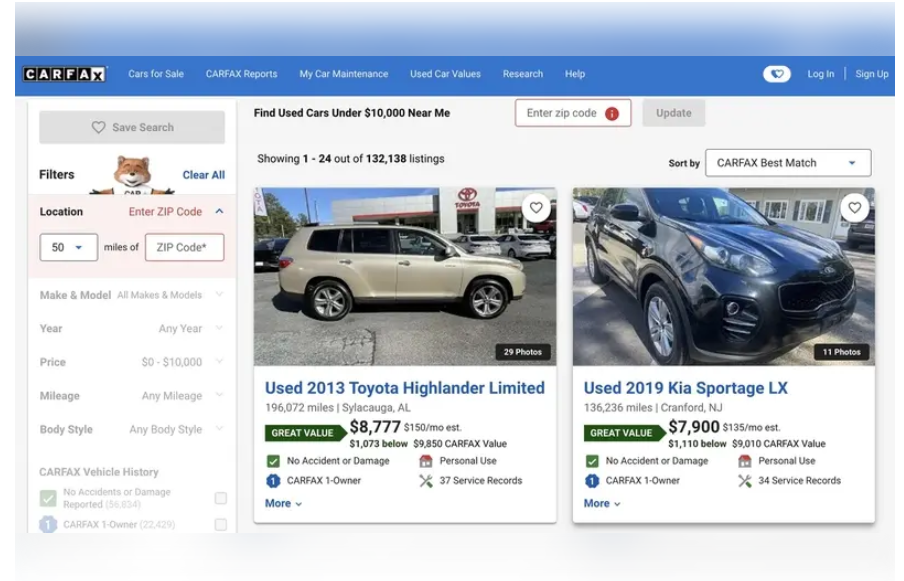The width and height of the screenshot is (904, 581).
Task: Click Kia Sportage's CARFAX 1-Owner badge icon
Action: point(592,481)
